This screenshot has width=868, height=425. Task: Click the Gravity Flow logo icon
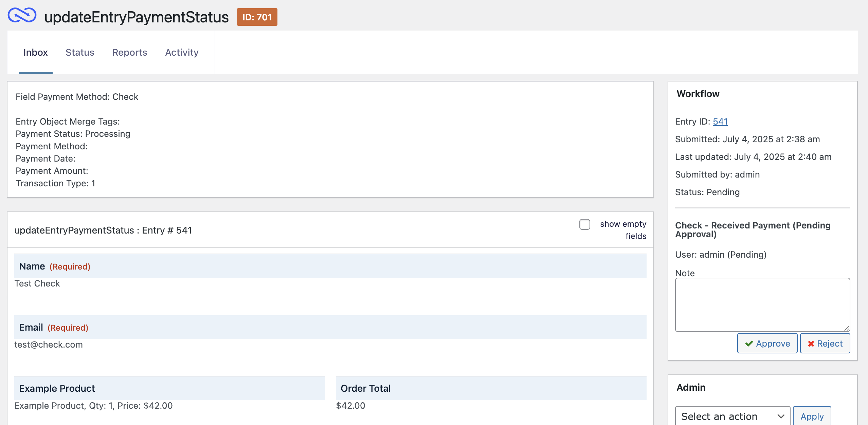22,16
